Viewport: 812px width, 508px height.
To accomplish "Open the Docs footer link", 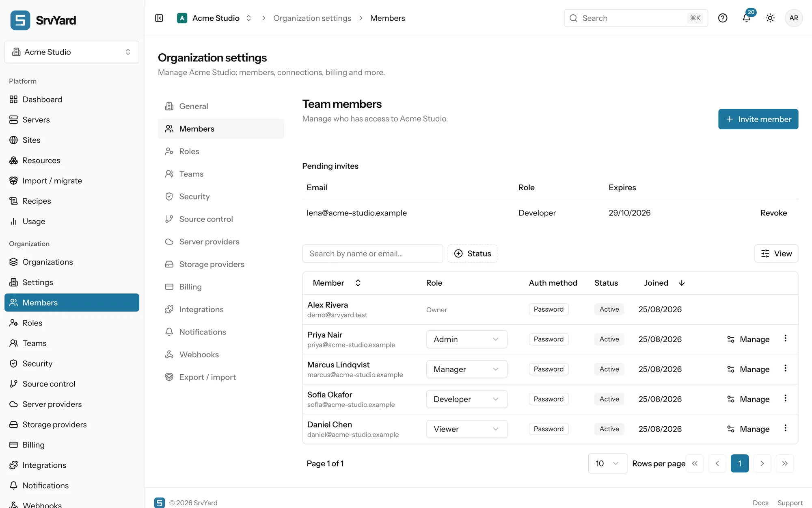I will 760,503.
